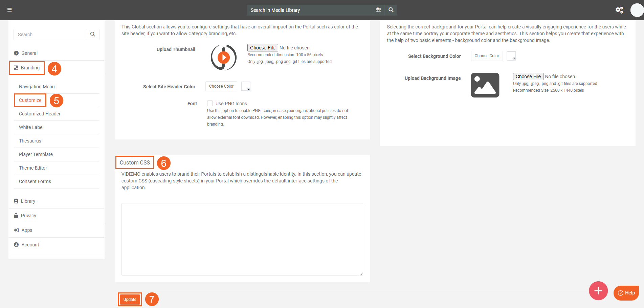Image resolution: width=644 pixels, height=308 pixels.
Task: Click the background image placeholder icon
Action: click(485, 85)
